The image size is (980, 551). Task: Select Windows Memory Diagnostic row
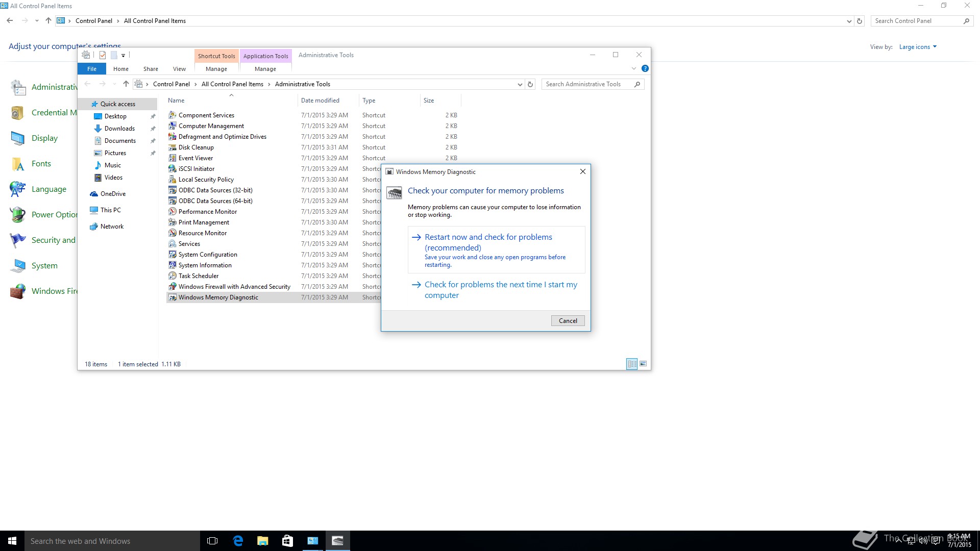[x=273, y=297]
